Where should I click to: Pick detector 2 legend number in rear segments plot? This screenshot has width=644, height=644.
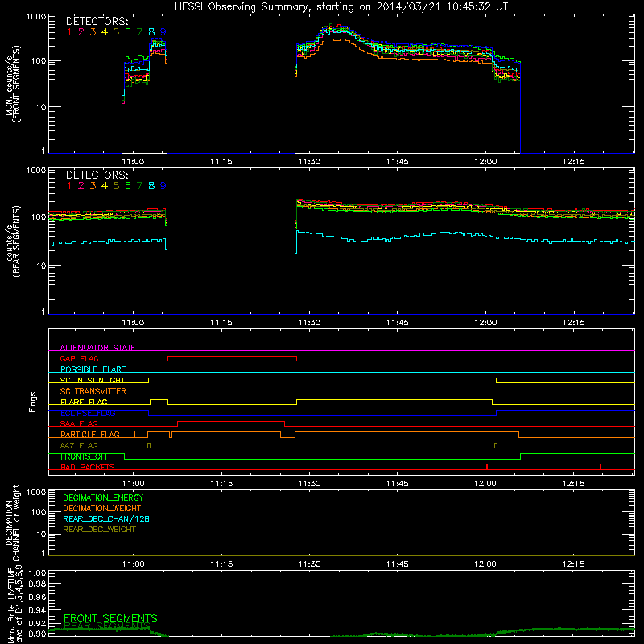81,186
